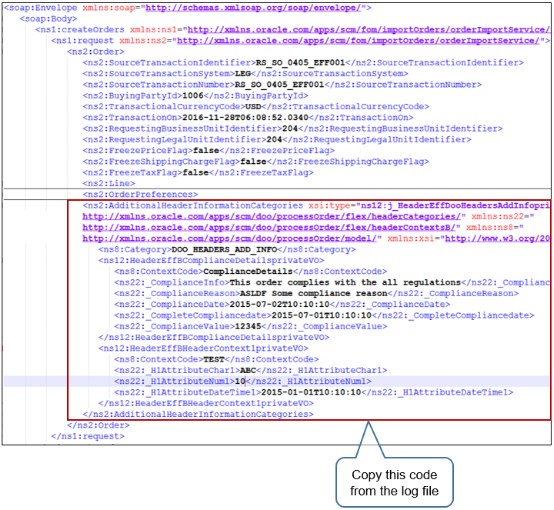Click RequestingLegalUnitIdentifier value 204

point(274,139)
